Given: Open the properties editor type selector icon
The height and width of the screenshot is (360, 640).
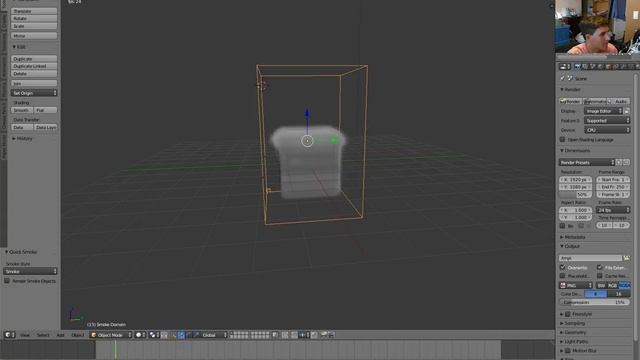Looking at the screenshot, I should point(565,67).
